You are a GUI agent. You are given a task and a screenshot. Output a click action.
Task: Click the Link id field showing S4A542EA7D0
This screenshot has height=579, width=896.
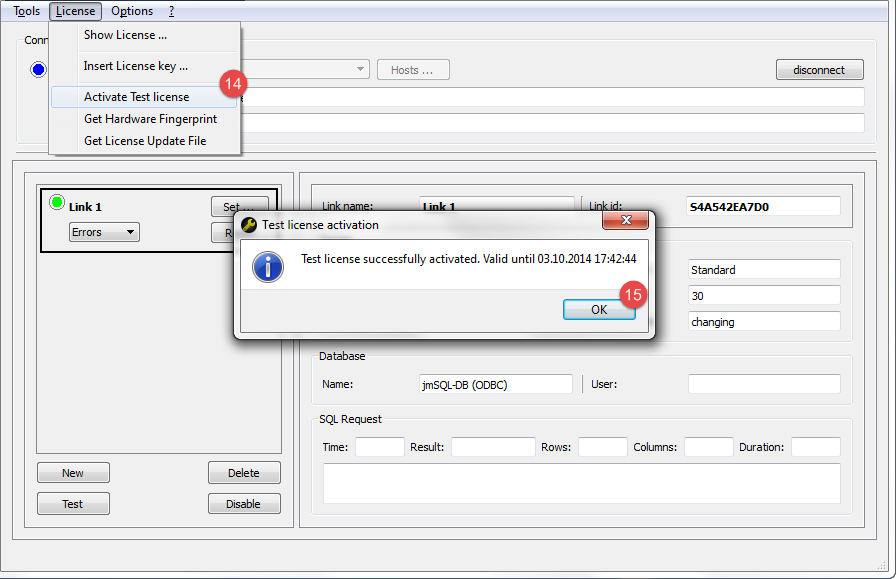(764, 206)
